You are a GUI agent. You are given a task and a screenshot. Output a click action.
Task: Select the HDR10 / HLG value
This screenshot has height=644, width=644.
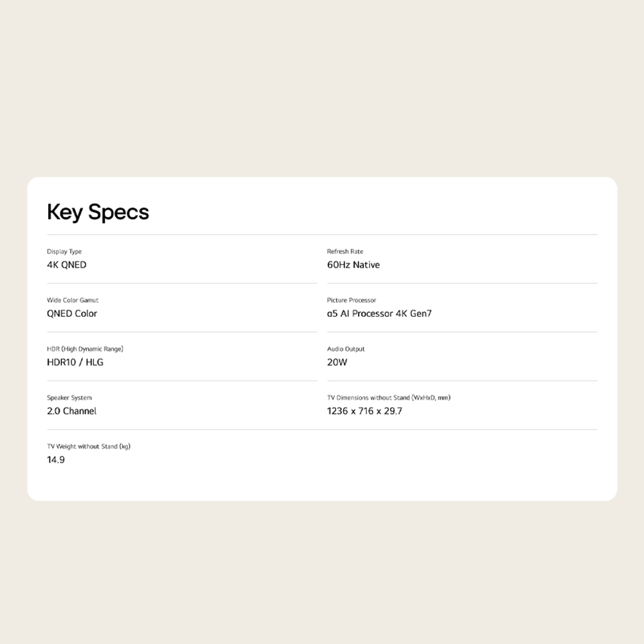[75, 363]
